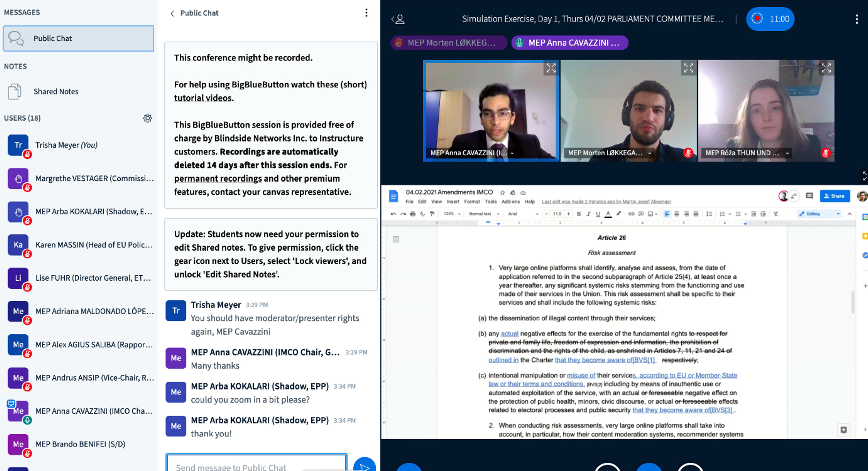
Task: Open the tutorial videos link
Action: 204,98
